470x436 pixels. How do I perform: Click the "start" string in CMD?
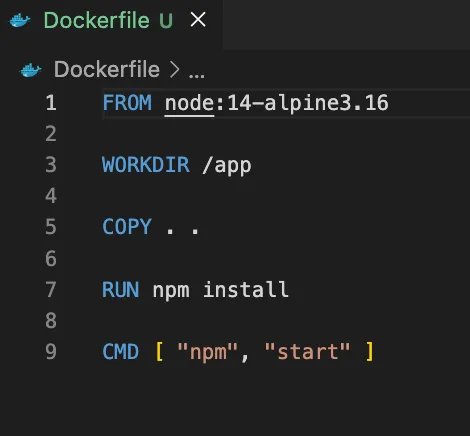307,352
